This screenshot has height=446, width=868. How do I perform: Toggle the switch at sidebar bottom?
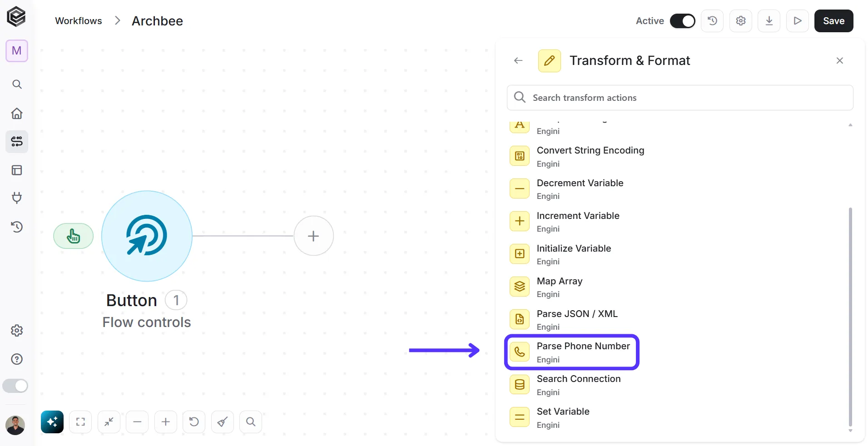point(15,386)
